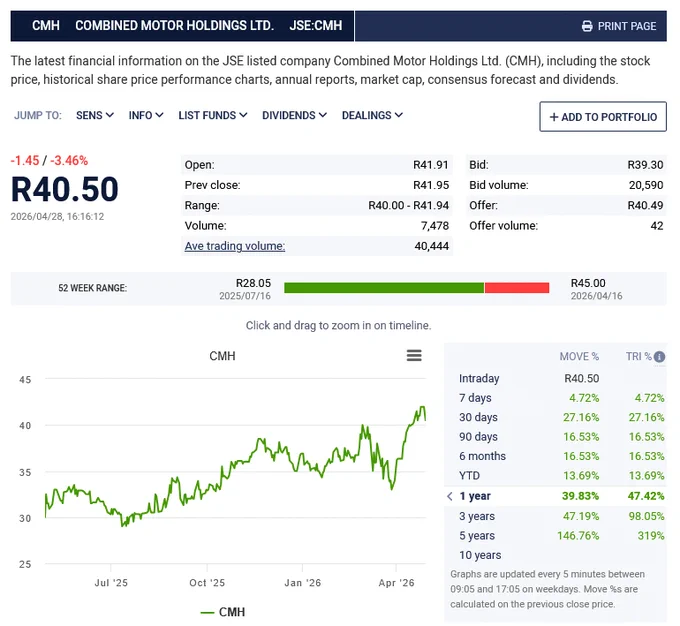Click the TRI % column header

[x=638, y=357]
